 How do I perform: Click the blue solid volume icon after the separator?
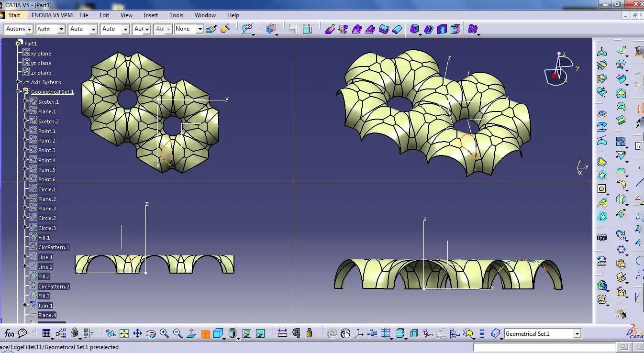click(414, 29)
